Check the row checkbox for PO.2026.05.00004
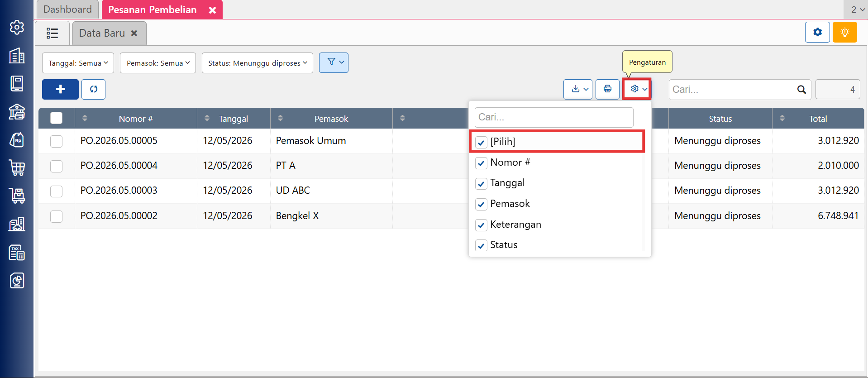This screenshot has height=378, width=868. click(x=57, y=166)
